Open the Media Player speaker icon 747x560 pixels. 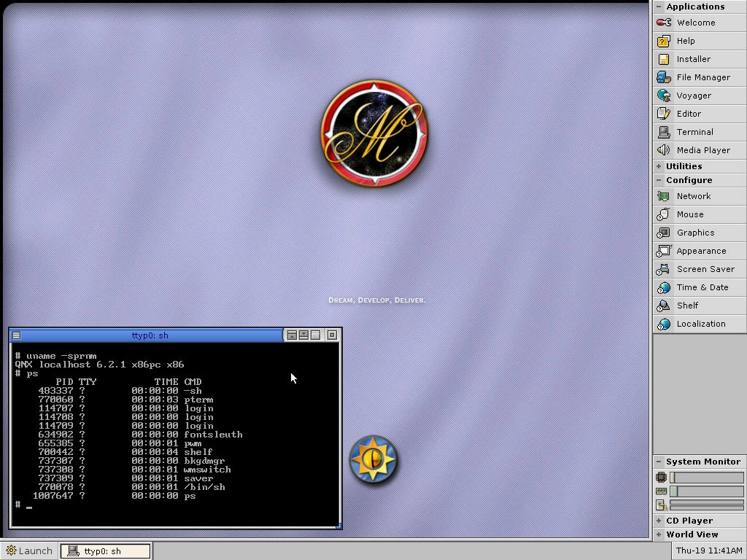click(x=664, y=150)
